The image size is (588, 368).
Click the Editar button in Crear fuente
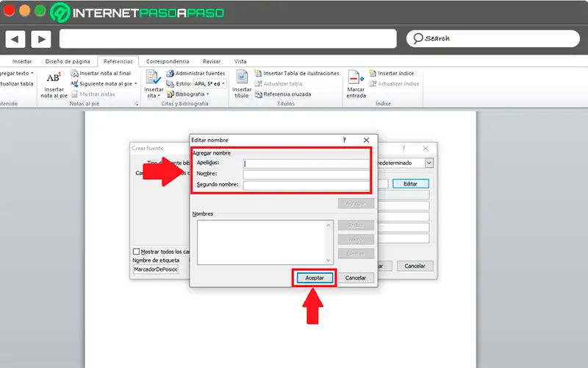click(410, 183)
